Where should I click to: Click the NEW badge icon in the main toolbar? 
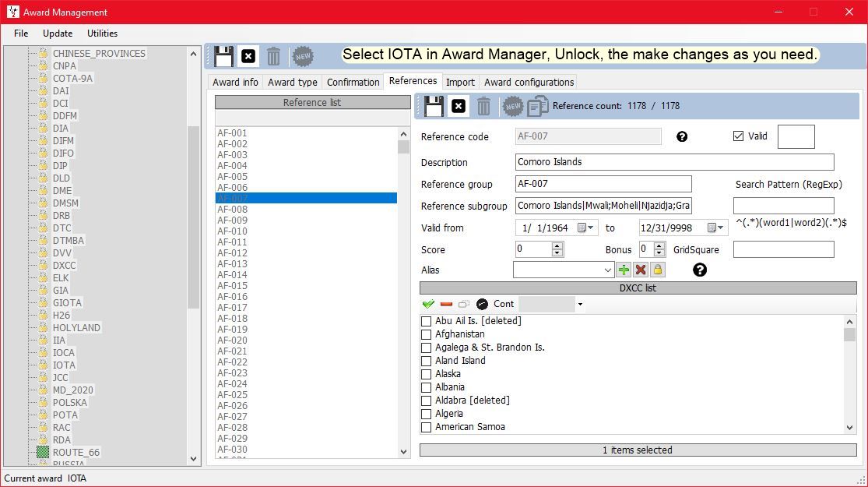[x=303, y=56]
